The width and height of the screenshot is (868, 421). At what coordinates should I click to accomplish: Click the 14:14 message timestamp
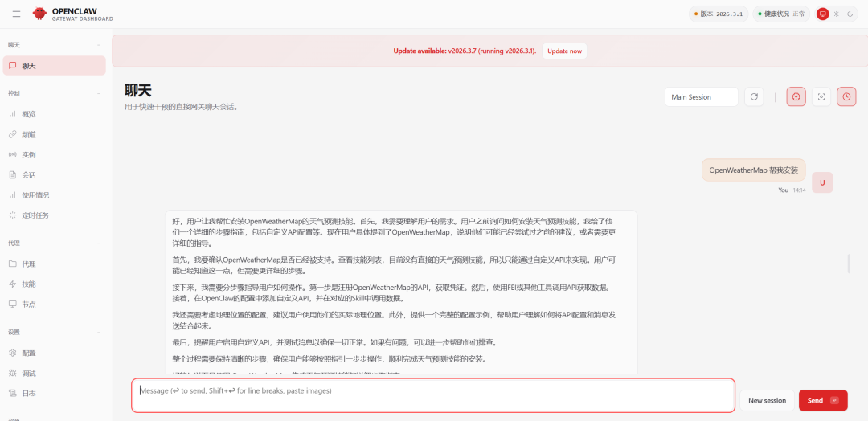coord(799,190)
